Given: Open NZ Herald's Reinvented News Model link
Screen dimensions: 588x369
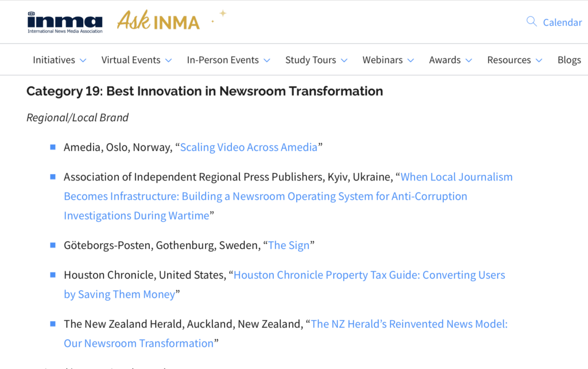Looking at the screenshot, I should coord(409,324).
